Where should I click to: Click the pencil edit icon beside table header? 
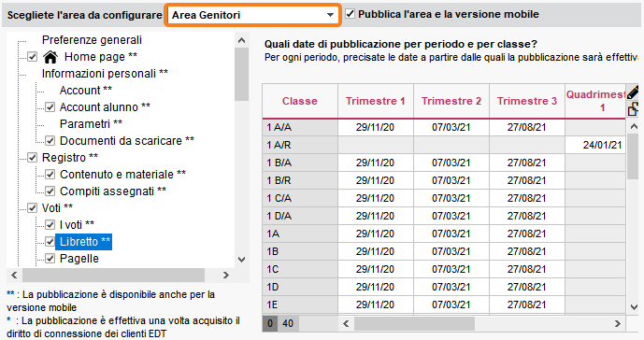(x=633, y=92)
